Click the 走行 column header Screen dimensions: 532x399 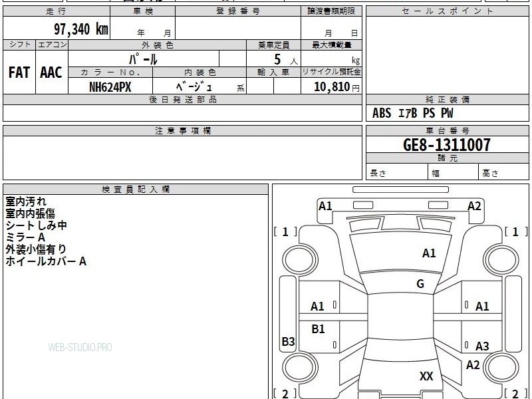(57, 11)
